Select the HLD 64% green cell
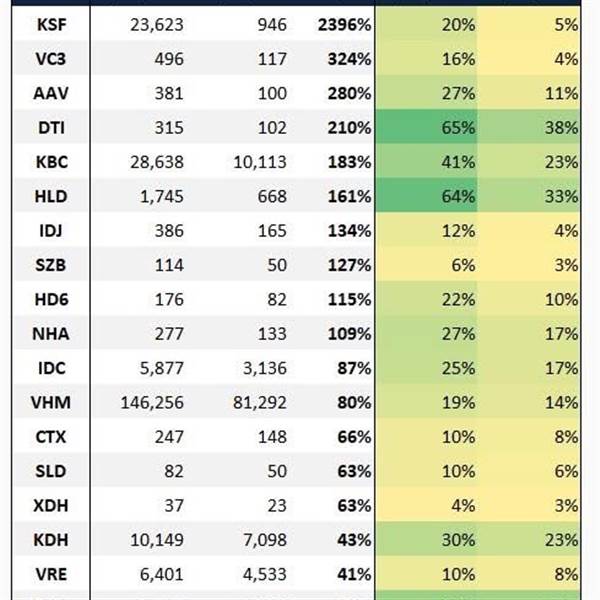Viewport: 600px width, 600px height. click(x=426, y=196)
